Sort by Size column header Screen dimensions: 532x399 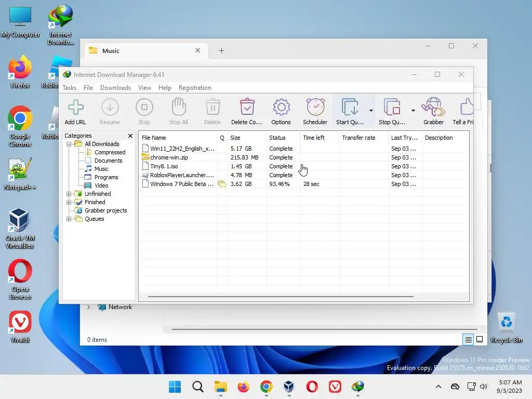[247, 138]
